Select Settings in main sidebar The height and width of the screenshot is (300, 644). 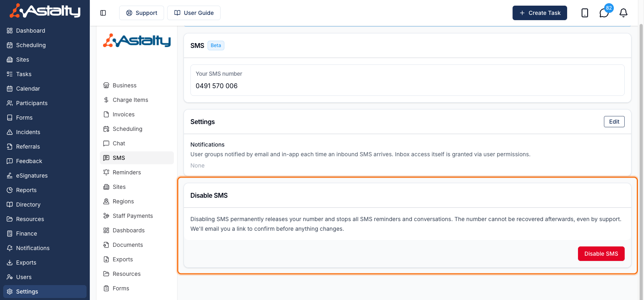coord(45,292)
